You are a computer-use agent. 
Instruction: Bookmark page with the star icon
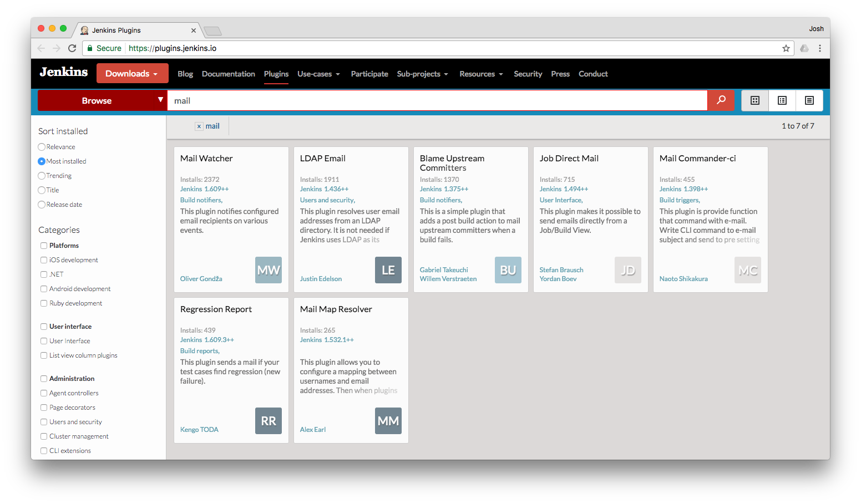[786, 48]
